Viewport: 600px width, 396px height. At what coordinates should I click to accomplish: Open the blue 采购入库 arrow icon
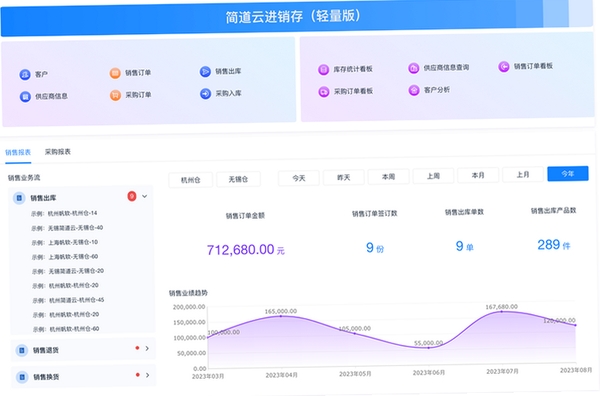point(205,94)
